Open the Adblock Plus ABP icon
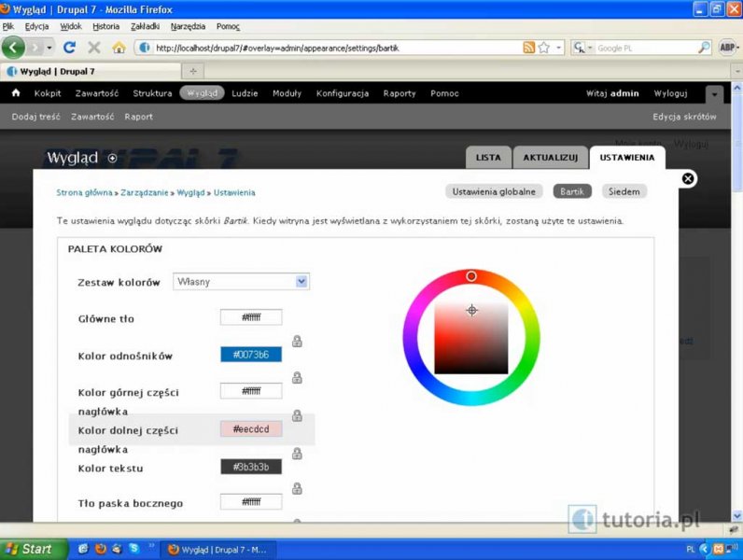 728,48
